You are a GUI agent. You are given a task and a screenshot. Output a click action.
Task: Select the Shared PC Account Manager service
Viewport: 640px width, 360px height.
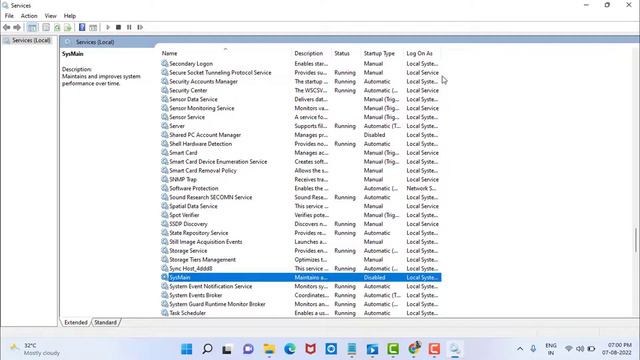tap(300, 135)
